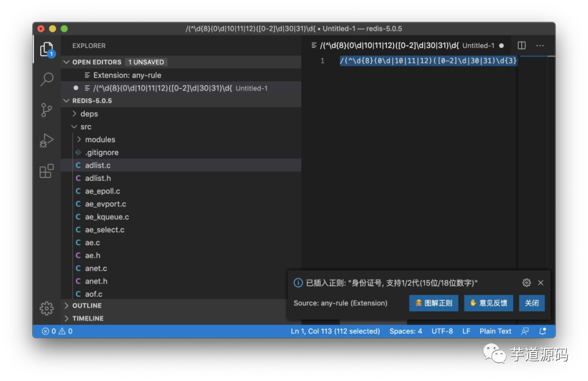Image resolution: width=588 pixels, height=381 pixels.
Task: Expand the Outline section
Action: coord(87,306)
